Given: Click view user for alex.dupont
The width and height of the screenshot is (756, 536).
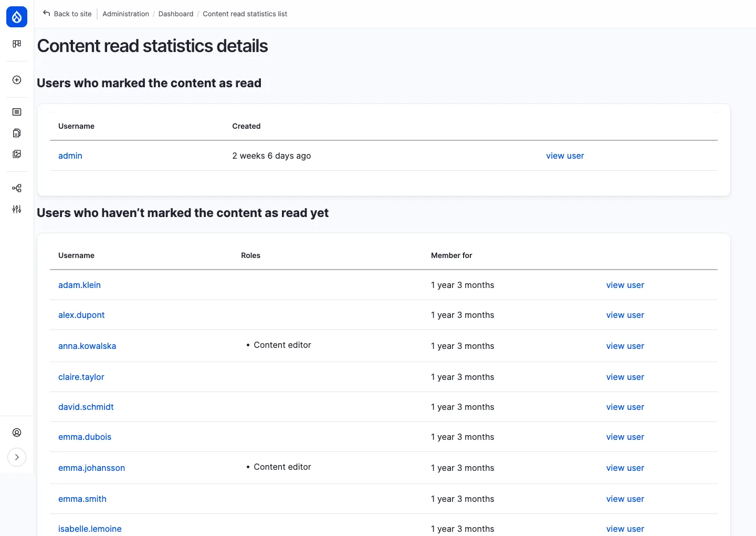Looking at the screenshot, I should coord(625,315).
